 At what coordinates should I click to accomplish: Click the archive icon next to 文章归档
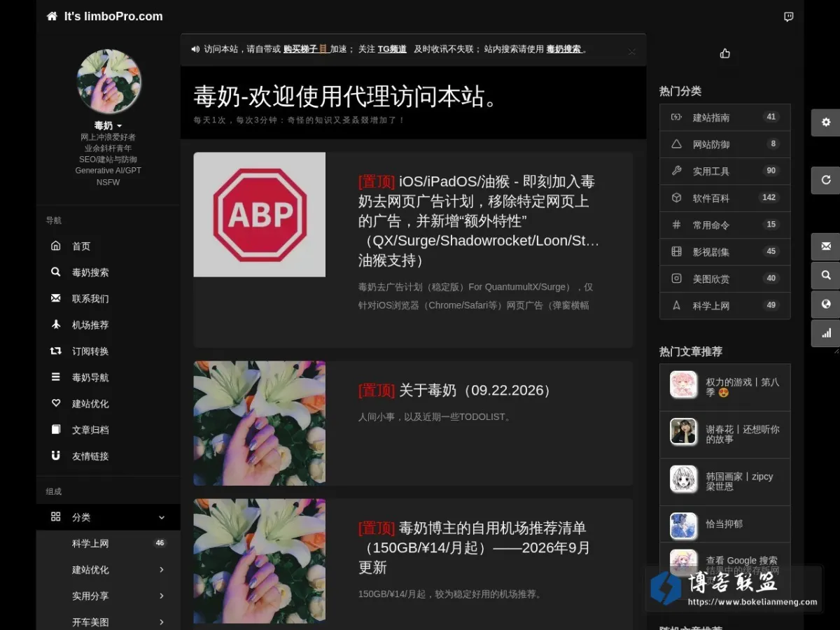click(x=56, y=429)
